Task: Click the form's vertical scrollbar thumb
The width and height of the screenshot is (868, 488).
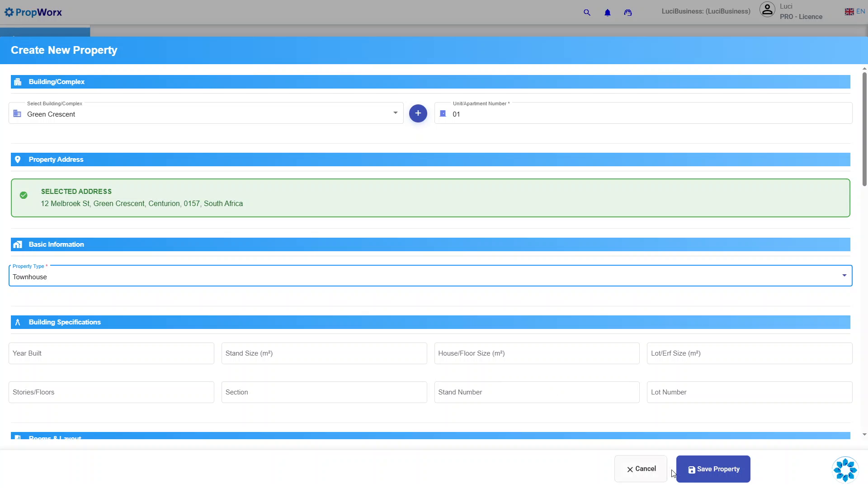Action: 864,129
